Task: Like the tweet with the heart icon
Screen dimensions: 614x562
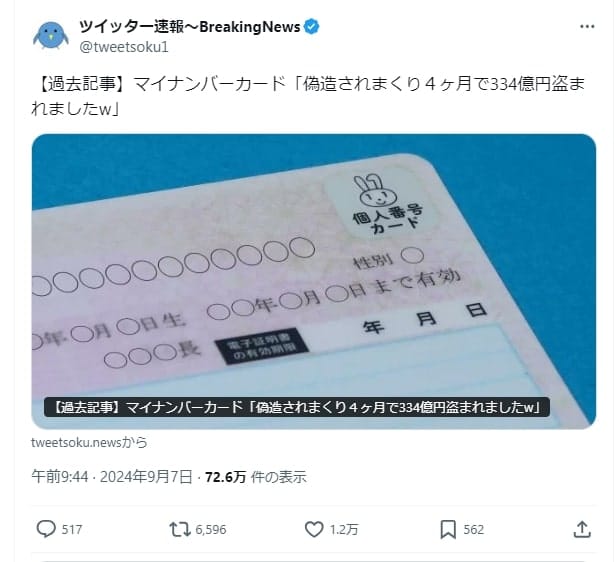Action: 314,529
